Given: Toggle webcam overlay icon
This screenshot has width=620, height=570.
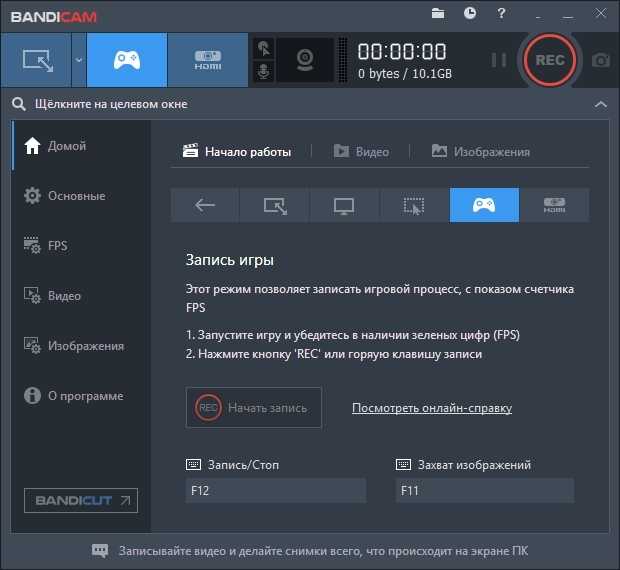Looking at the screenshot, I should pyautogui.click(x=305, y=60).
